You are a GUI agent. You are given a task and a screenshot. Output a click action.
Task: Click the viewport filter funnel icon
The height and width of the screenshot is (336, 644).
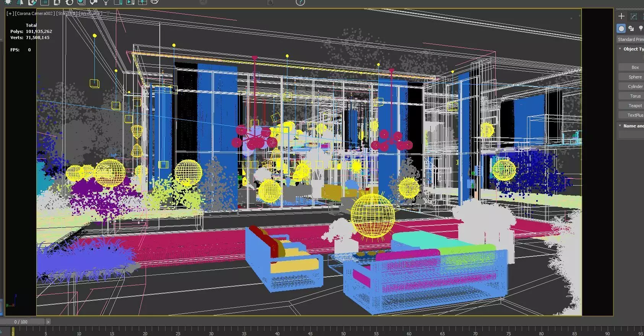(109, 13)
